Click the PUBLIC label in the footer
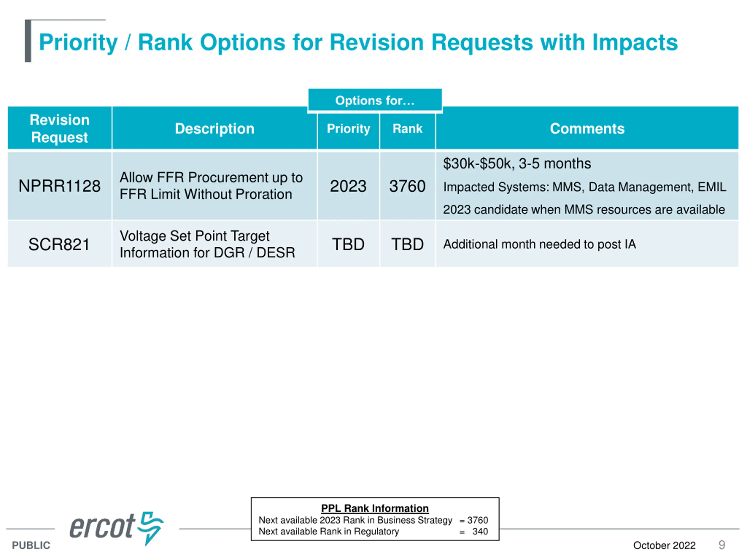Image resolution: width=747 pixels, height=560 pixels. coord(31,545)
